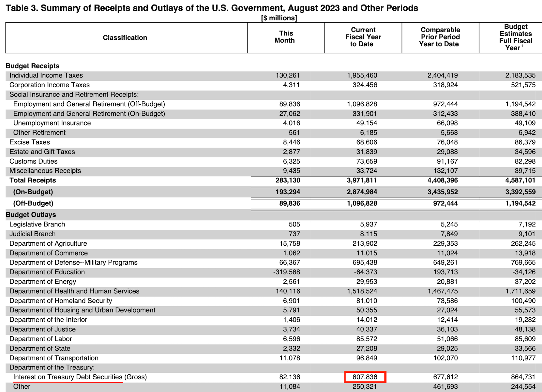Viewport: 542px width, 392px height.
Task: Click the table title 'Table 3. Summary of Receipts'
Action: (x=212, y=8)
